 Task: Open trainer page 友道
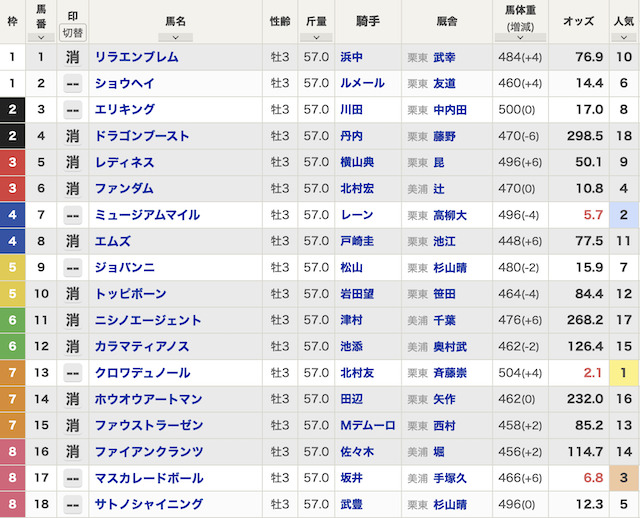(x=444, y=84)
